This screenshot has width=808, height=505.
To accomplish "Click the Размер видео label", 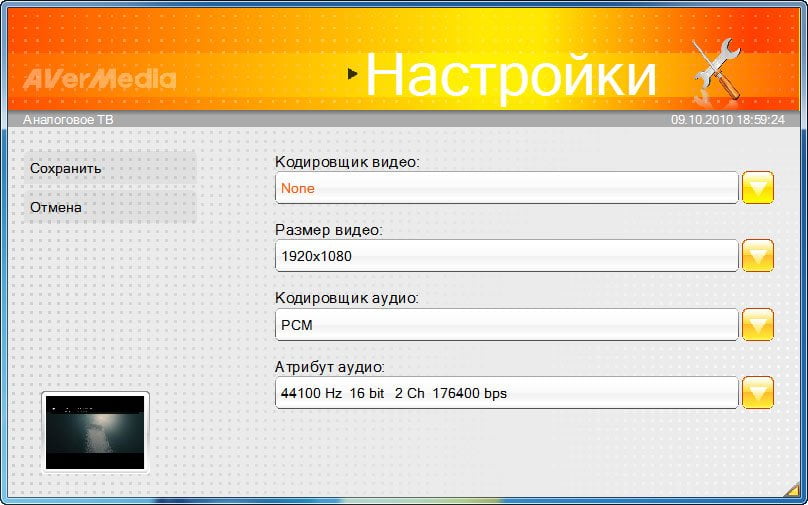I will tap(329, 230).
